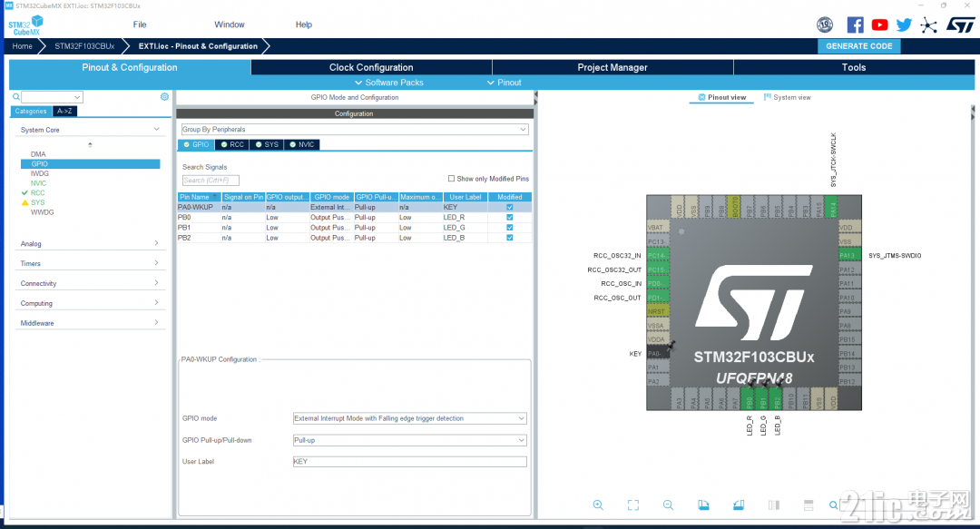Toggle Modified checkbox for PA0-WKUP row
The width and height of the screenshot is (980, 529).
[x=509, y=207]
